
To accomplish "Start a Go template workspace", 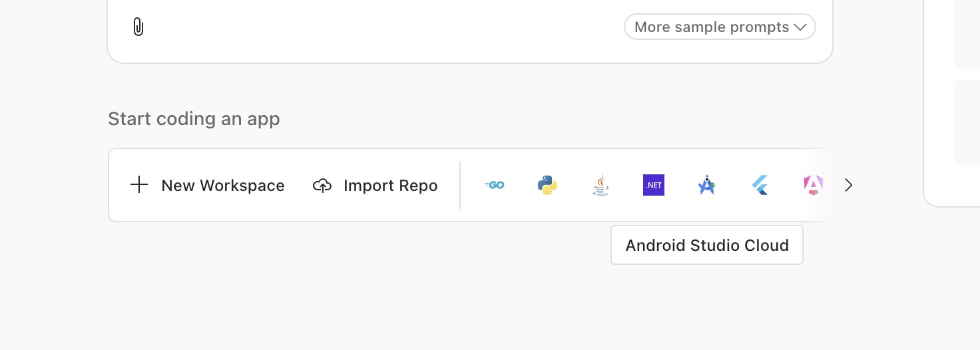I will coord(494,185).
